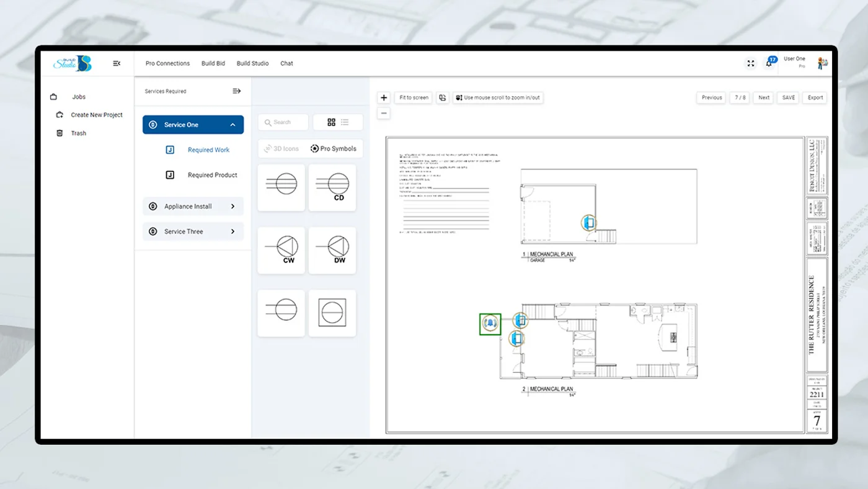Image resolution: width=868 pixels, height=489 pixels.
Task: Click the Services Required heading
Action: [166, 91]
